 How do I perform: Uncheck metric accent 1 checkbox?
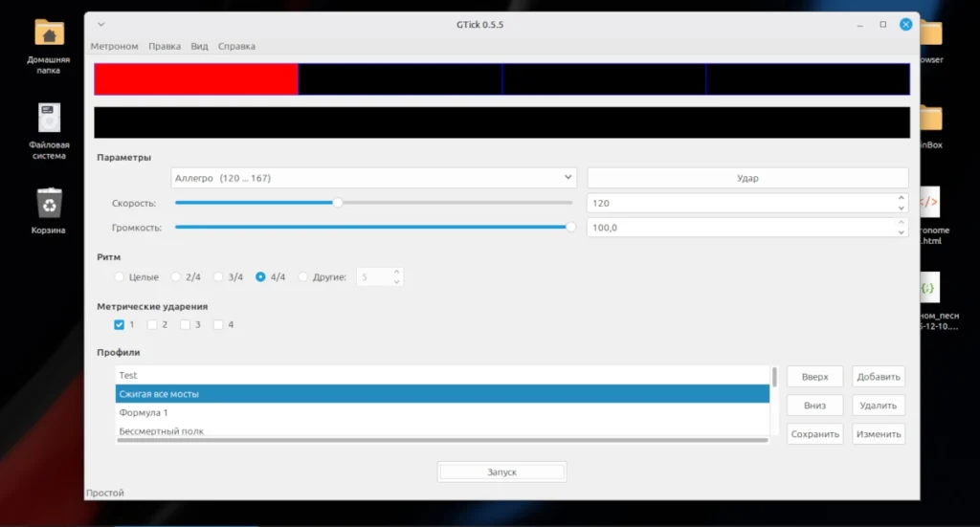pyautogui.click(x=119, y=324)
